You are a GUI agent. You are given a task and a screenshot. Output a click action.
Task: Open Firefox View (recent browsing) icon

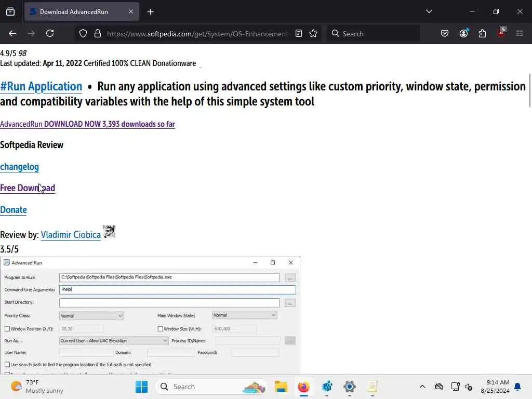coord(10,12)
